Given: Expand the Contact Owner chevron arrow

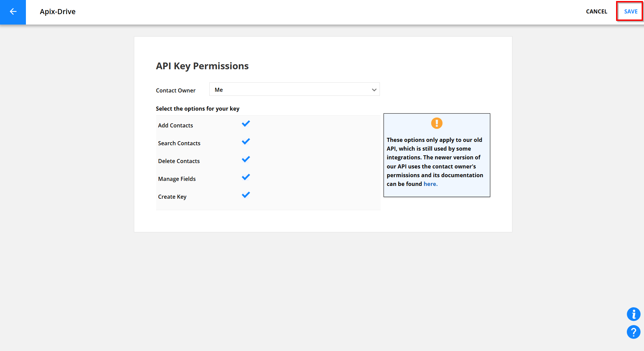Looking at the screenshot, I should [374, 90].
